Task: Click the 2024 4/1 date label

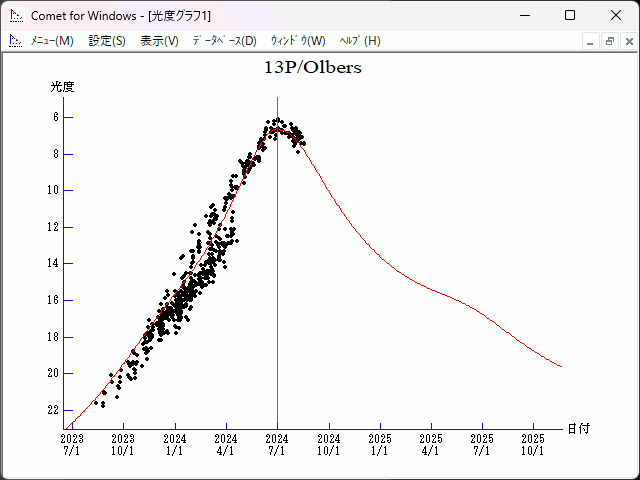Action: [x=226, y=444]
